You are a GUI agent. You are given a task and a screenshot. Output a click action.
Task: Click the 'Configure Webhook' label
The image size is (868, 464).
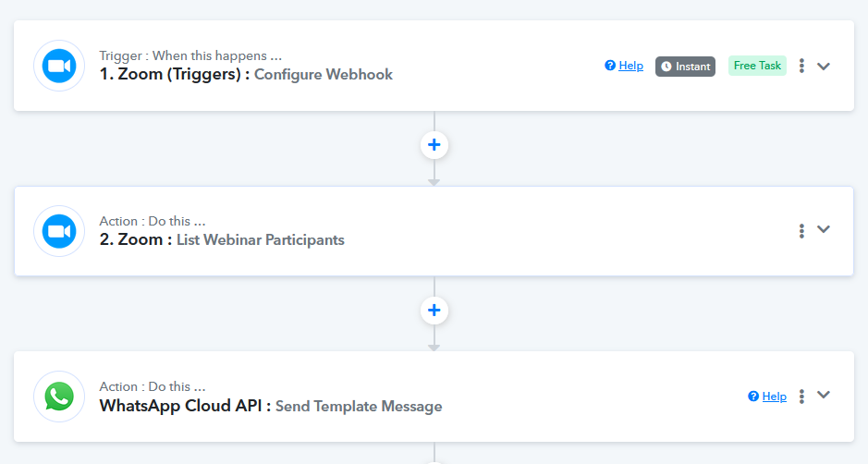click(324, 75)
